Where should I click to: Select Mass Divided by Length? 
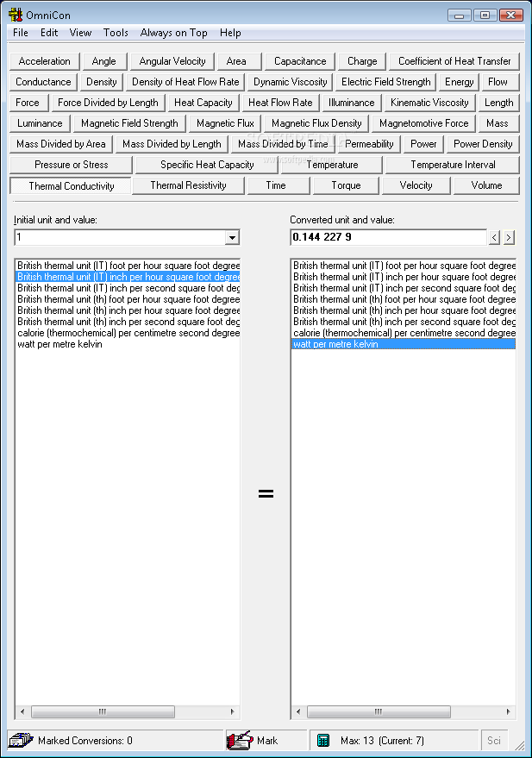click(x=172, y=145)
